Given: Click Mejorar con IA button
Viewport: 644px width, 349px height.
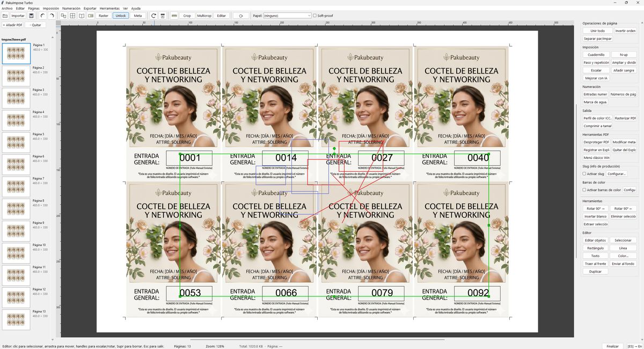Looking at the screenshot, I should [596, 78].
